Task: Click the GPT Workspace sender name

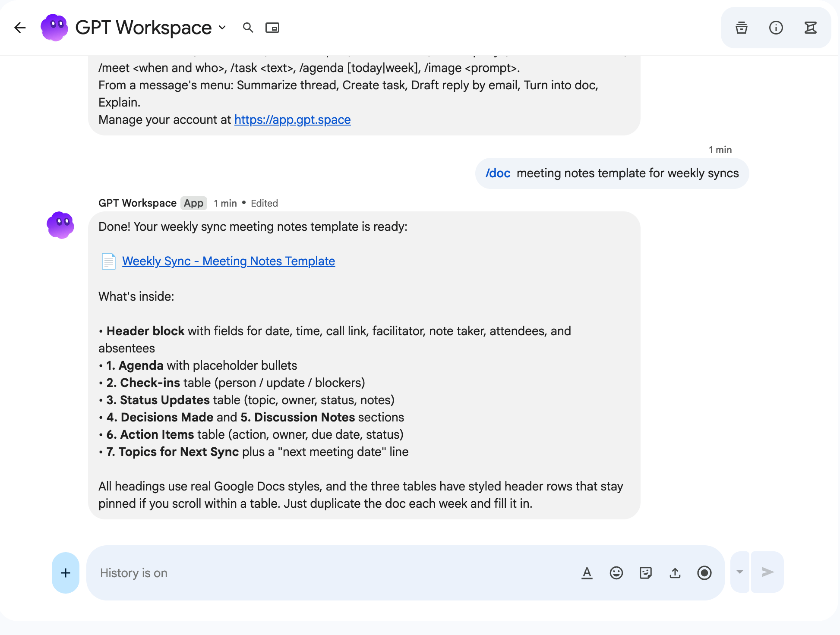Action: [x=137, y=203]
